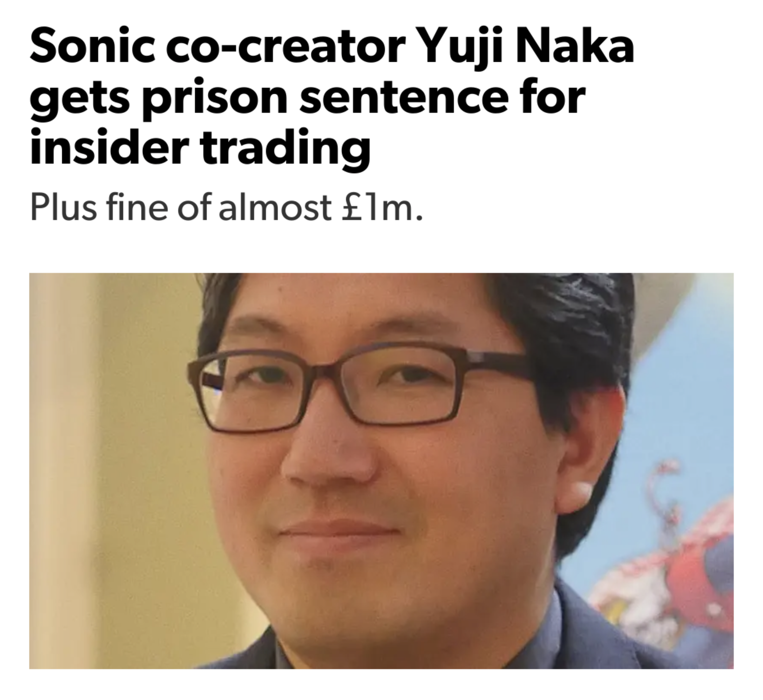The image size is (763, 700).
Task: Click the subheading about the £1m fine
Action: 226,207
